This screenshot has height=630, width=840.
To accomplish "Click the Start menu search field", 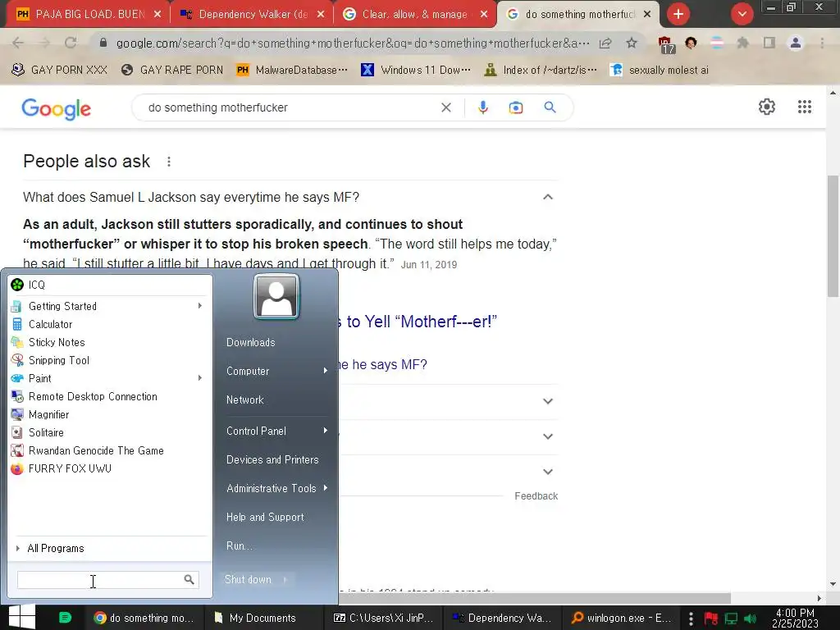I will coord(107,580).
